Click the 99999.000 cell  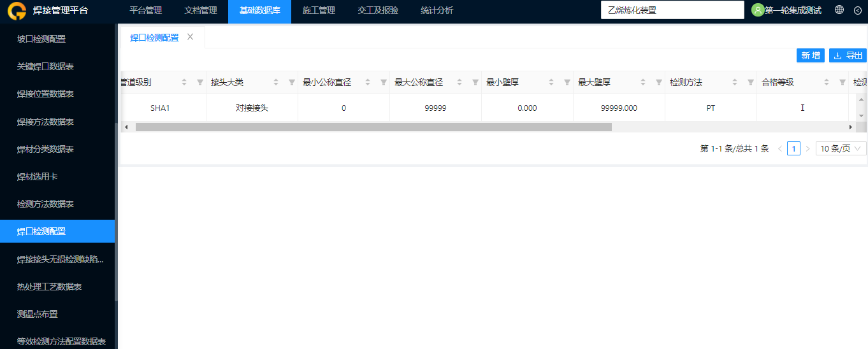[x=619, y=108]
